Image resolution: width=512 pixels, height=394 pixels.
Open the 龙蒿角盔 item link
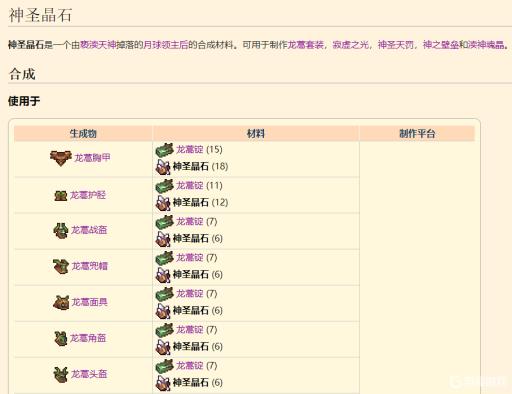(88, 338)
